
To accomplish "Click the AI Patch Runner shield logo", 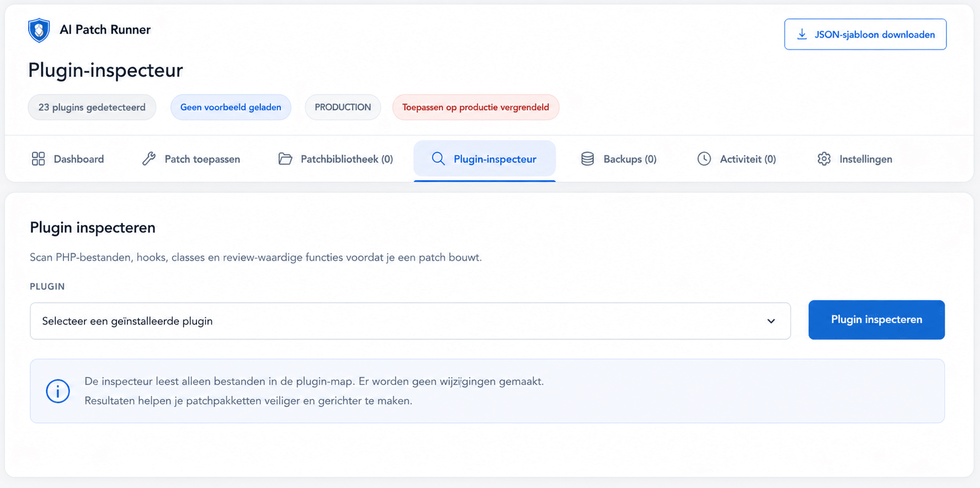I will (39, 30).
